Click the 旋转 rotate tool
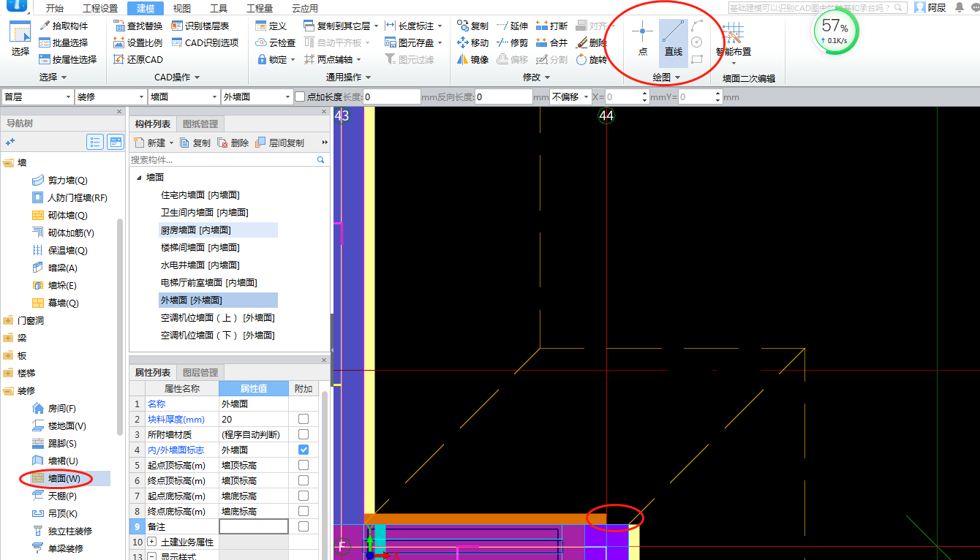 (592, 59)
